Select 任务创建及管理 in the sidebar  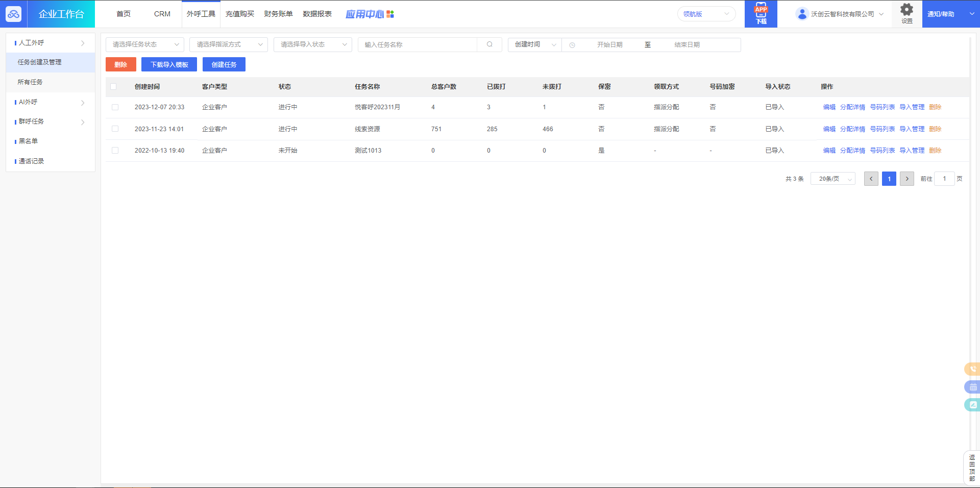click(50, 62)
